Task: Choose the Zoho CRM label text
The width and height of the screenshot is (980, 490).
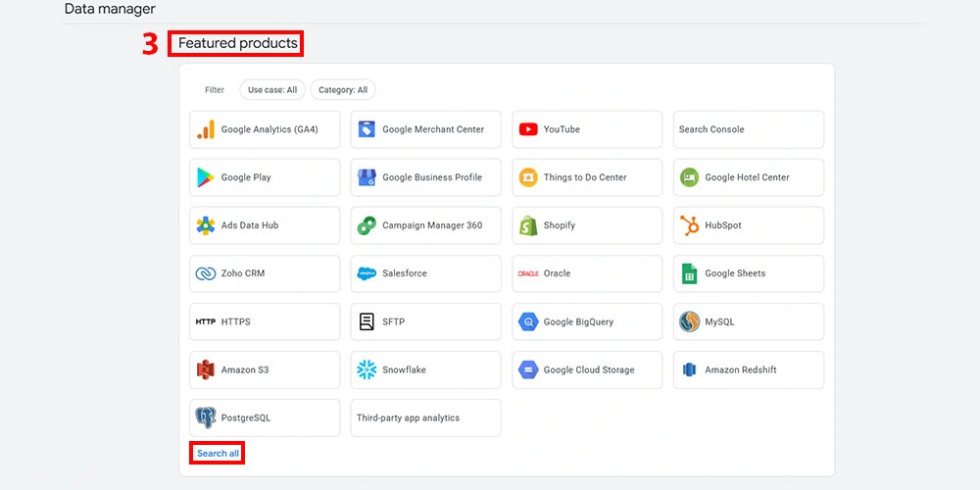Action: click(x=243, y=273)
